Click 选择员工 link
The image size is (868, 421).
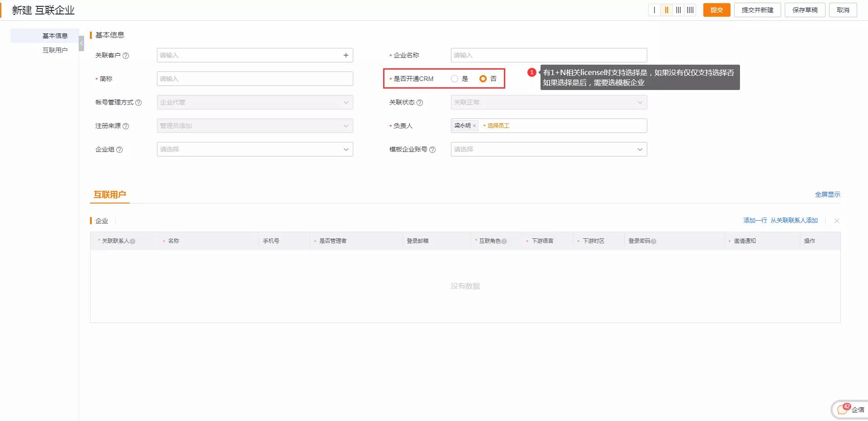click(496, 126)
